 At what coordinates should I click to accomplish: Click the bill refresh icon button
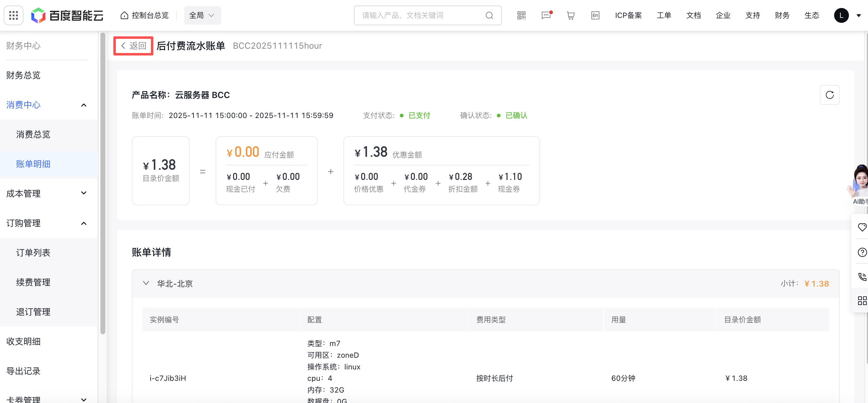[829, 95]
